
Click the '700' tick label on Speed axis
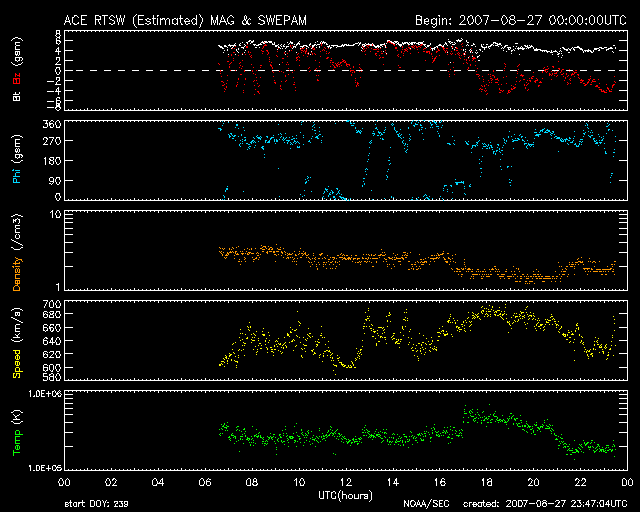coord(52,304)
